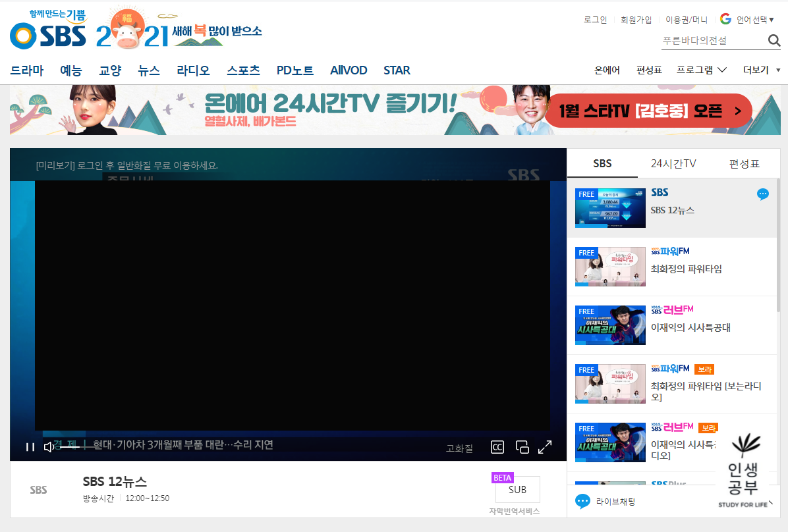This screenshot has height=532, width=788.
Task: Open popup mini-player mode icon
Action: click(x=522, y=446)
